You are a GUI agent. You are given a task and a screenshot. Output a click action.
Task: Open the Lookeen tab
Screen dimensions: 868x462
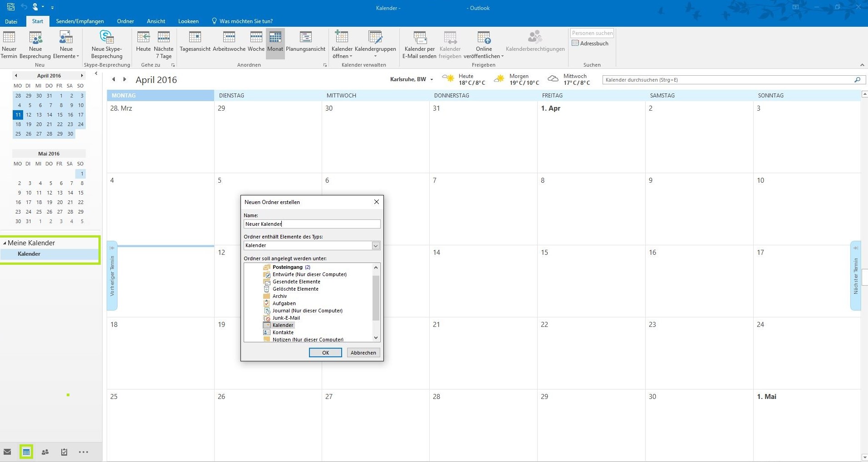[x=188, y=21]
